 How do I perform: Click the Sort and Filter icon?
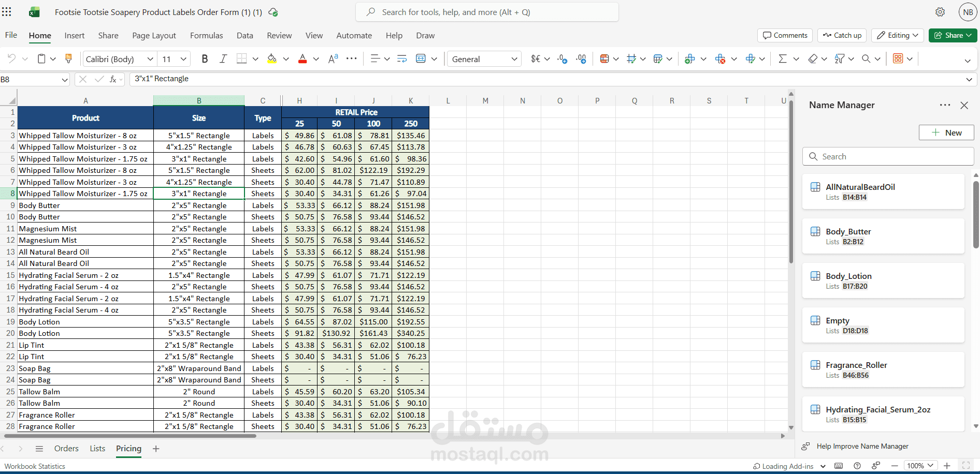[840, 59]
